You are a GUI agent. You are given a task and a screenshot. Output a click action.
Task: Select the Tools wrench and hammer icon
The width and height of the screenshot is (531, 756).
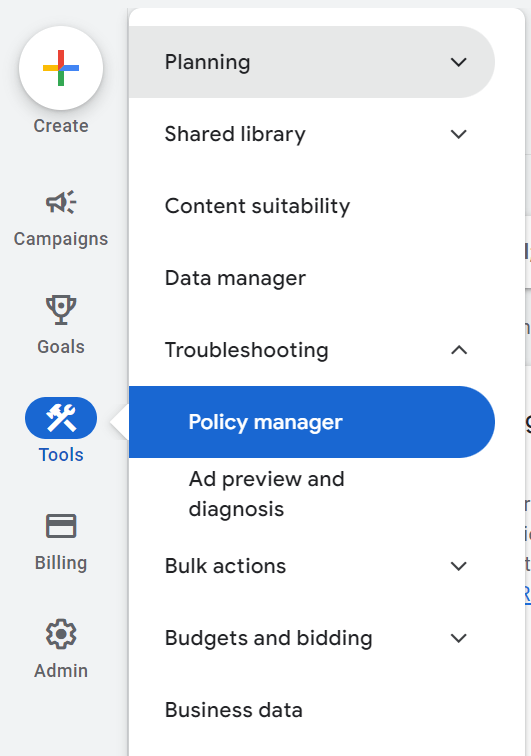pyautogui.click(x=61, y=418)
